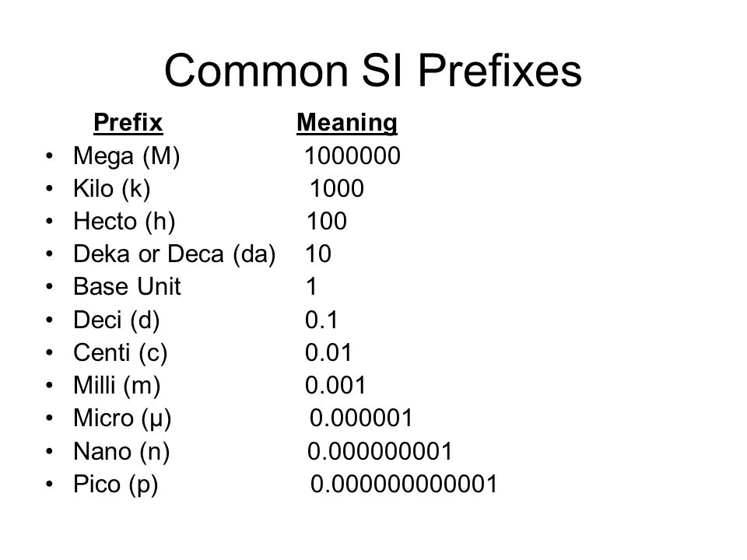This screenshot has width=747, height=560.
Task: Select the 0.01 value for Centi
Action: [x=328, y=353]
